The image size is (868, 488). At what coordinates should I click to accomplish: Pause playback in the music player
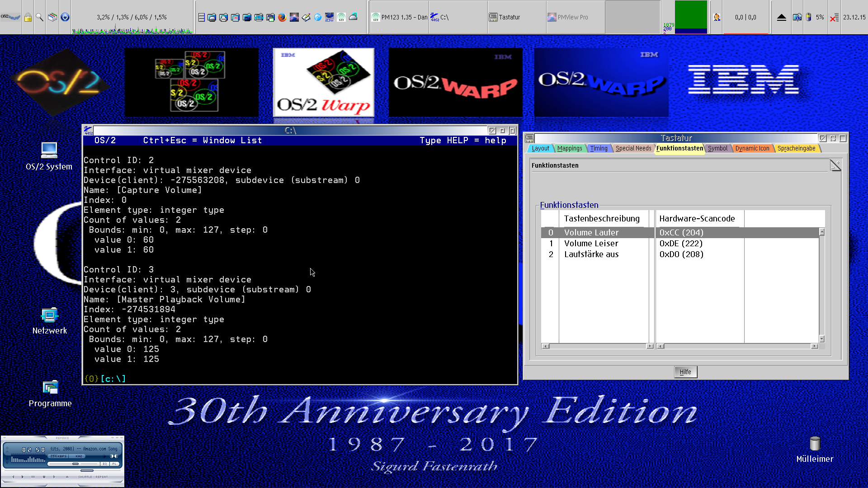(33, 477)
